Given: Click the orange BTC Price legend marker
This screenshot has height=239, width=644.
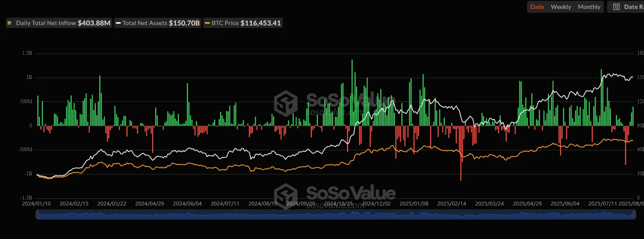Looking at the screenshot, I should click(207, 23).
